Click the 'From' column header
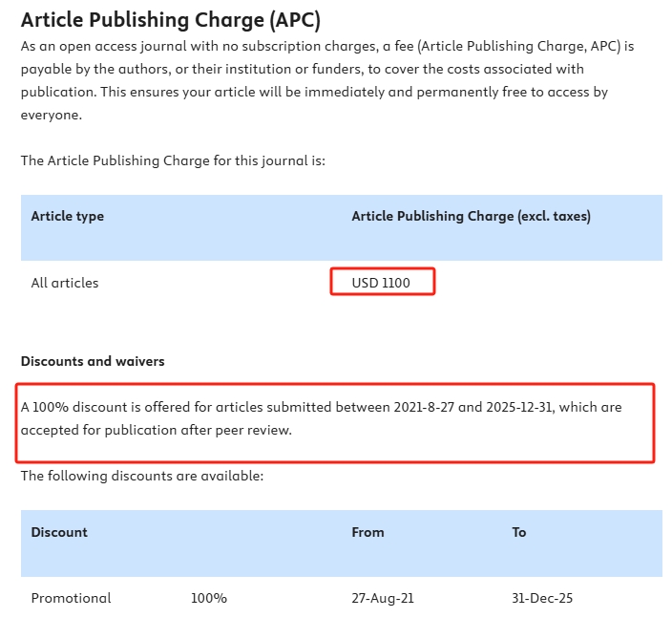Viewport: 672px width, 639px height. pos(367,532)
